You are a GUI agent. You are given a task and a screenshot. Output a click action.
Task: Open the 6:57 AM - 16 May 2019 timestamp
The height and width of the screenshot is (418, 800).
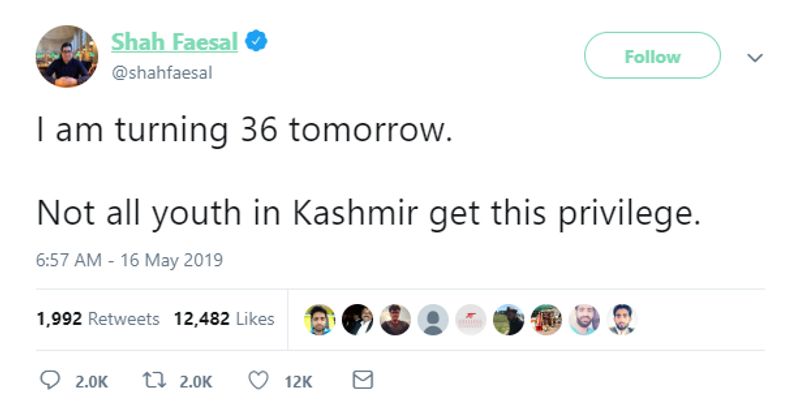point(129,260)
